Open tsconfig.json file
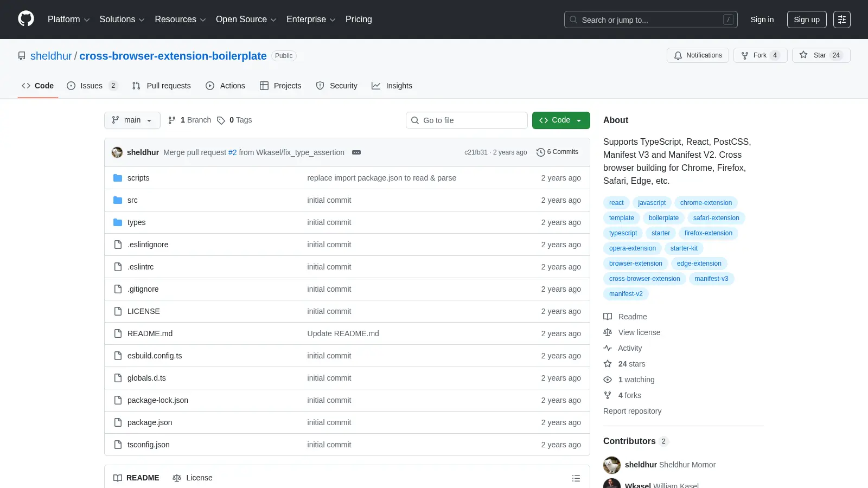The height and width of the screenshot is (488, 868). (149, 445)
